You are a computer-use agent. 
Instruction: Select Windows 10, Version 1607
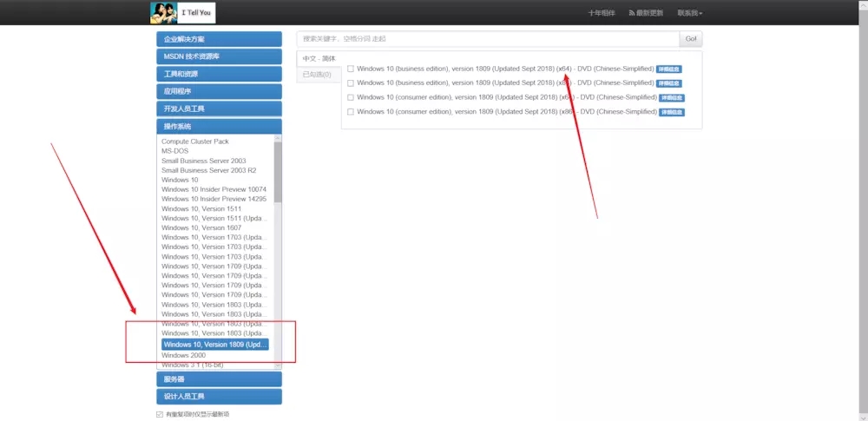201,227
